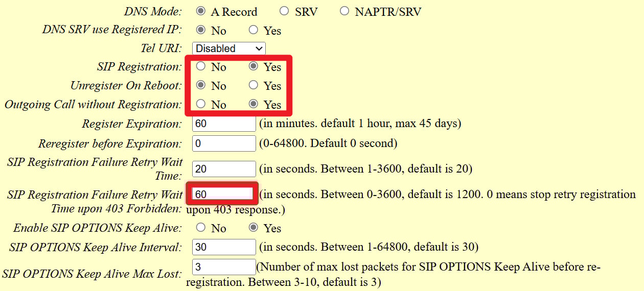Screen dimensions: 644x291
Task: Click the 403 Forbidden retry wait field
Action: coord(222,194)
